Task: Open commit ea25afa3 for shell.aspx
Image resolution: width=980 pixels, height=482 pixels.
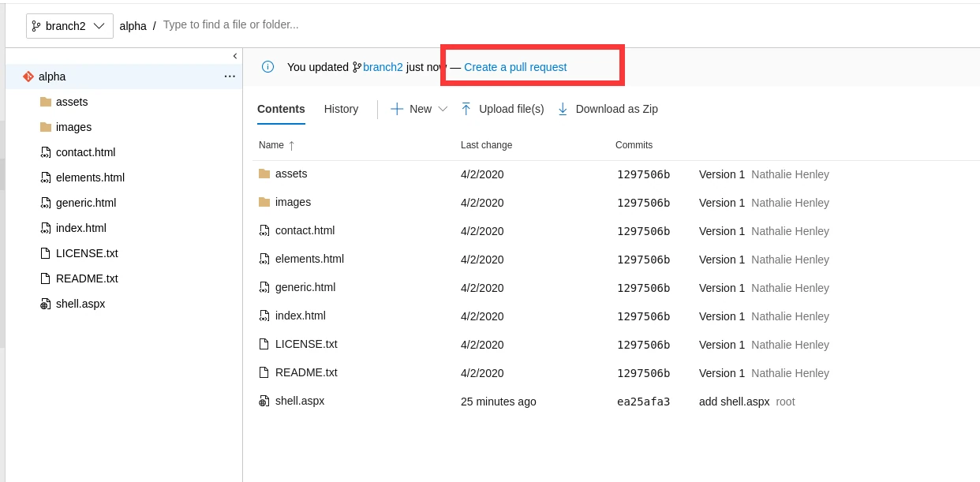Action: [644, 402]
